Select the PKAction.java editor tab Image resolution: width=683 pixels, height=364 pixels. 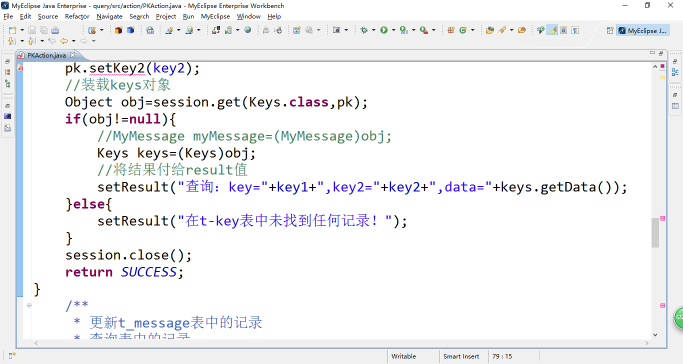pyautogui.click(x=46, y=55)
